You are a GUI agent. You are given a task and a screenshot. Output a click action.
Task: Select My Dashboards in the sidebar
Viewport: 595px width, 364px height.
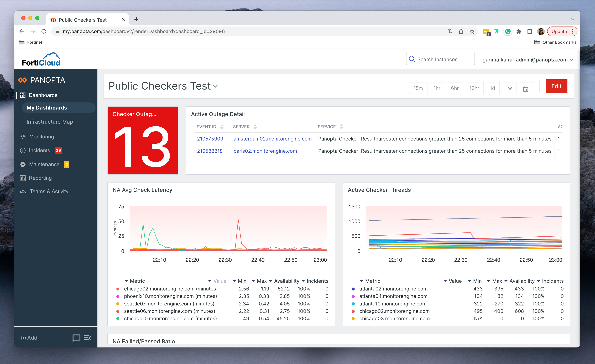tap(47, 108)
